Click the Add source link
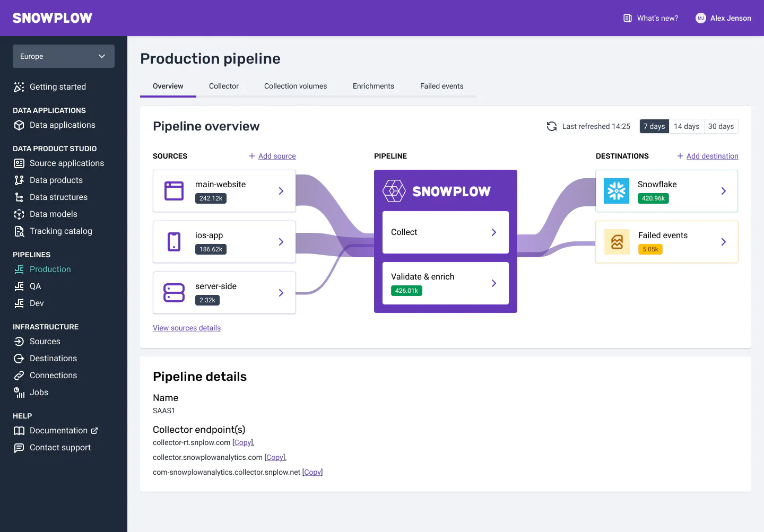This screenshot has width=764, height=532. (x=277, y=156)
